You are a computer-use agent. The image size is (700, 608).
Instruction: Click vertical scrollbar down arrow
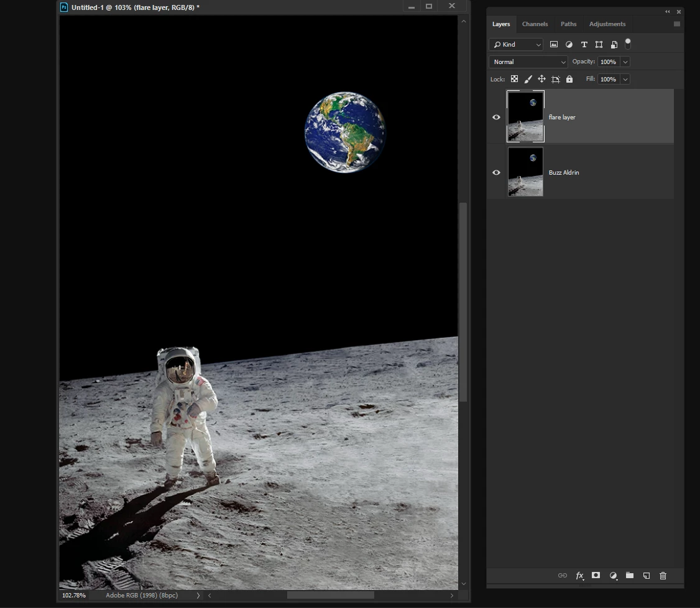(463, 584)
